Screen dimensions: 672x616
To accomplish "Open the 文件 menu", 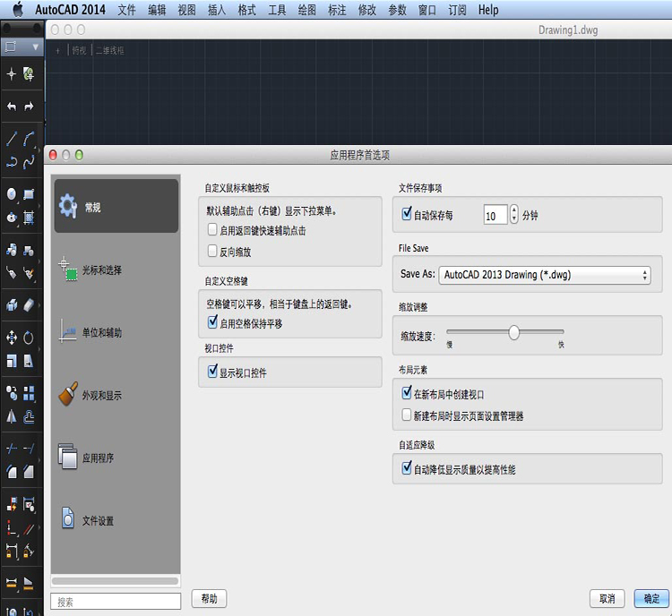I will [126, 10].
